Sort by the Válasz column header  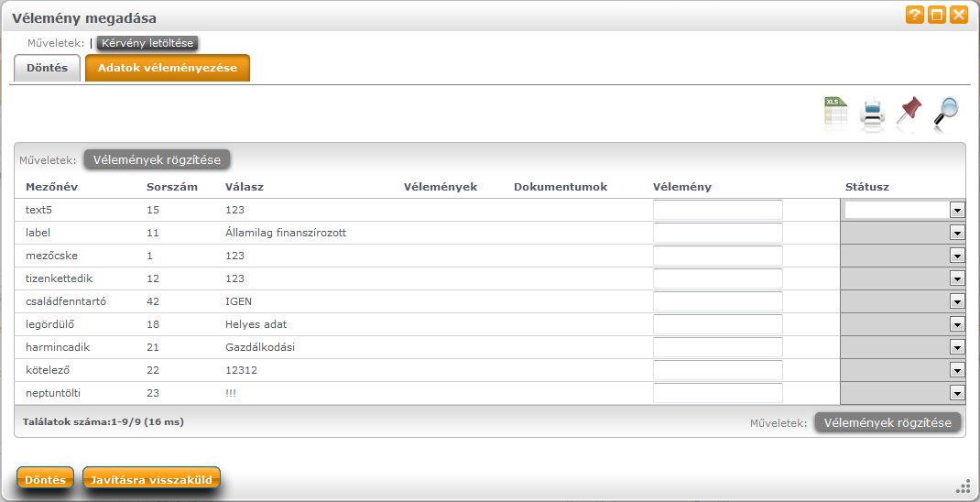tap(245, 187)
